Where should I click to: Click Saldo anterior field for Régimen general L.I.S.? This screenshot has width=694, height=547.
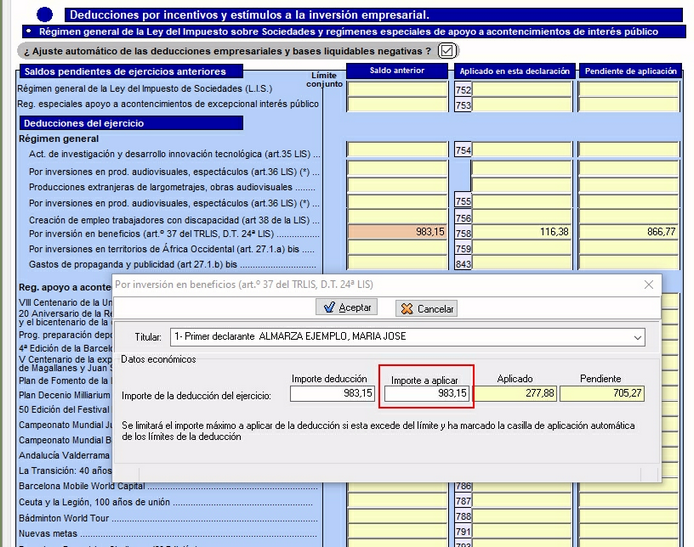point(397,89)
